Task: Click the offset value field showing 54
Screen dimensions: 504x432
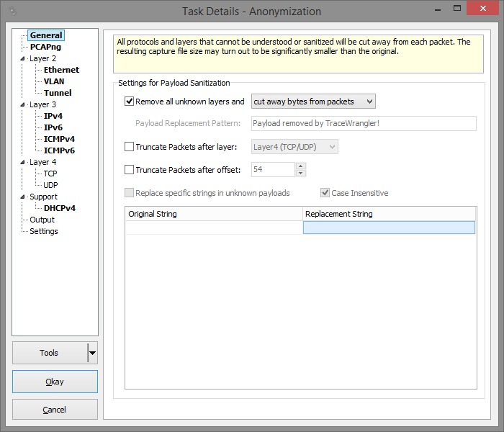Action: coord(273,170)
